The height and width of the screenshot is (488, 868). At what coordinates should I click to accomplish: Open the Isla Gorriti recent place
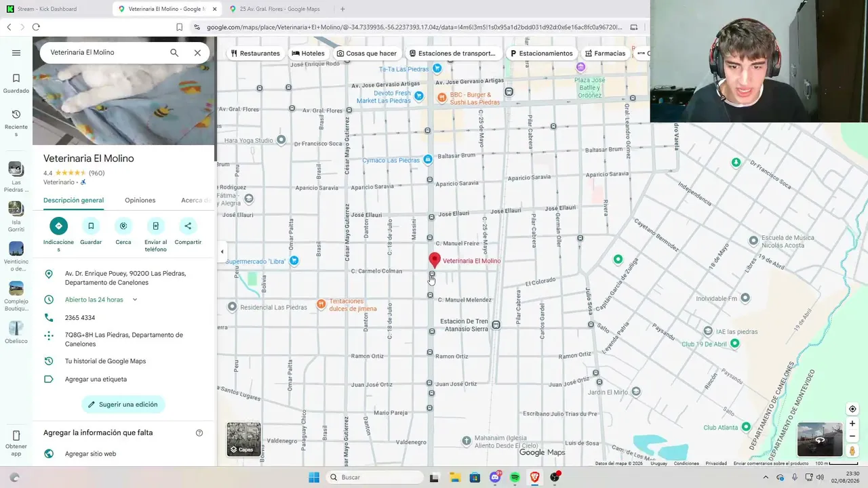tap(16, 217)
